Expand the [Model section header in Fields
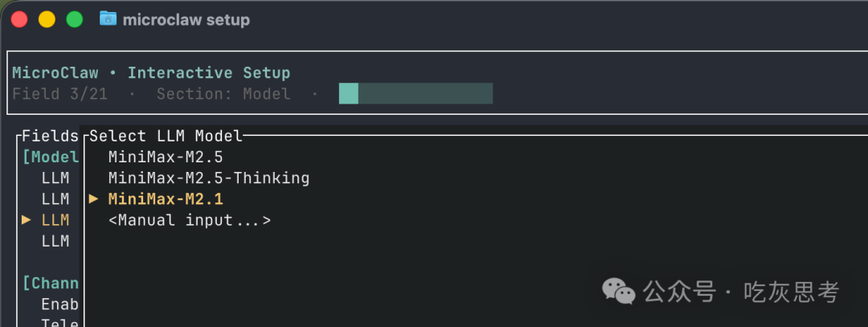This screenshot has height=327, width=868. coord(51,157)
